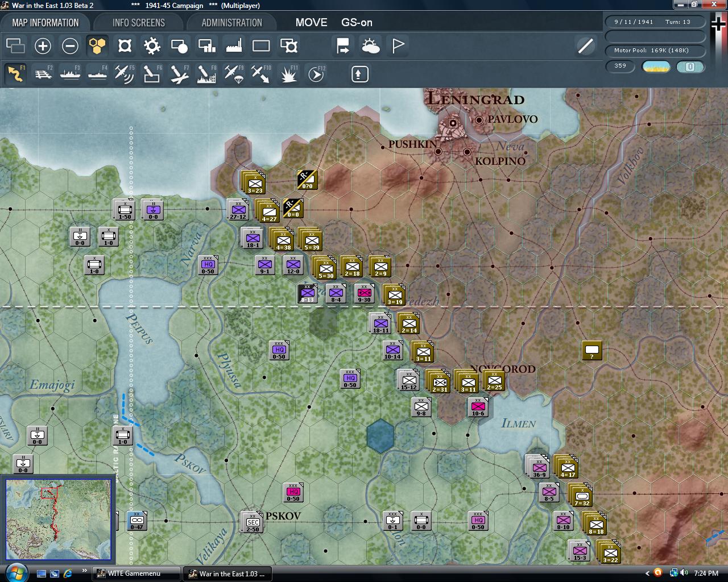Toggle the rectangle-with-bars overlay icon
This screenshot has width=728, height=582.
[206, 46]
